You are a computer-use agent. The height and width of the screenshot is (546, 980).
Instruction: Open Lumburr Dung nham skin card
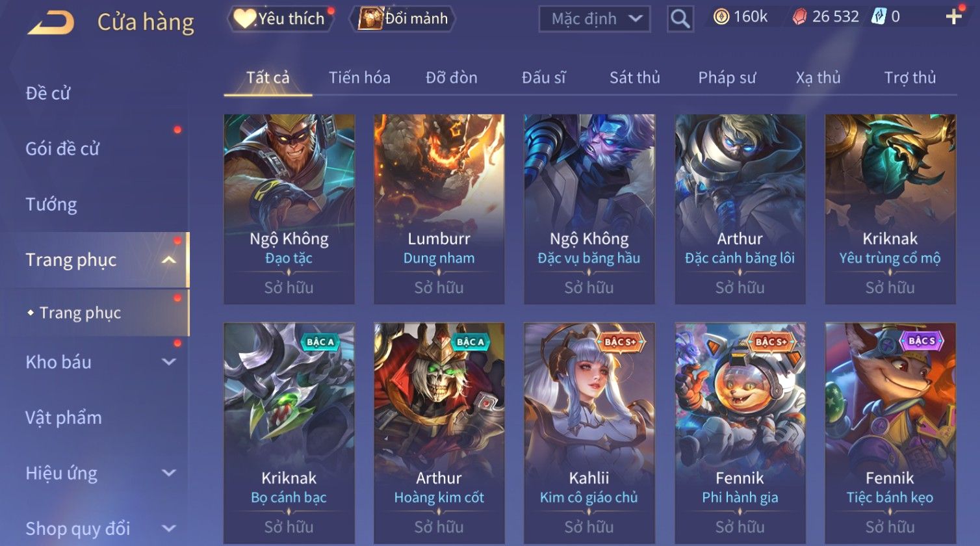(439, 209)
